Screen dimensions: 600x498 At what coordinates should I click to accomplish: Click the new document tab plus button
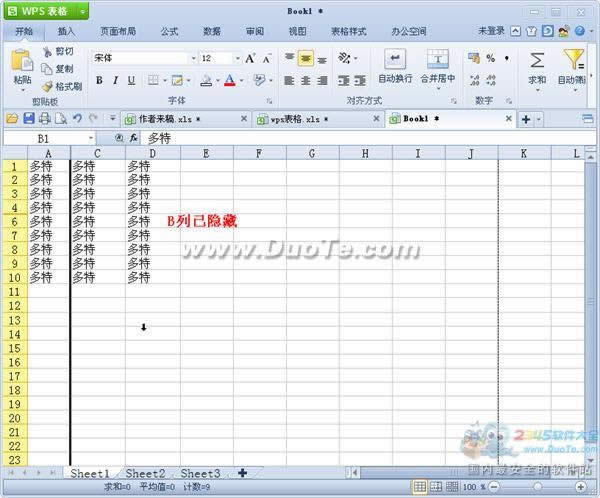coord(526,119)
